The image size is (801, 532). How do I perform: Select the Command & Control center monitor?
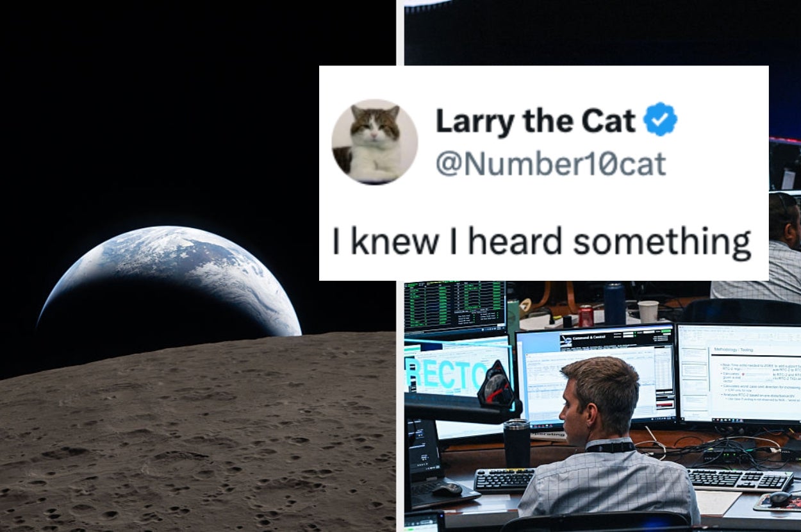(x=596, y=376)
